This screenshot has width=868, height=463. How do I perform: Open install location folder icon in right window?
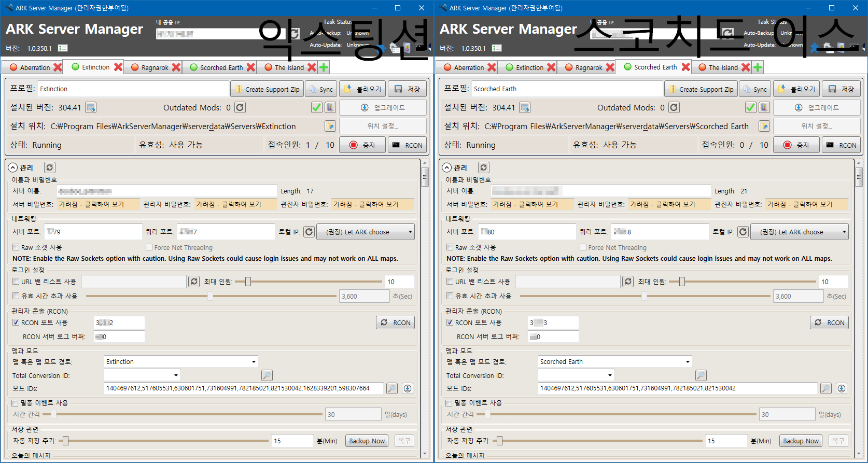point(764,126)
